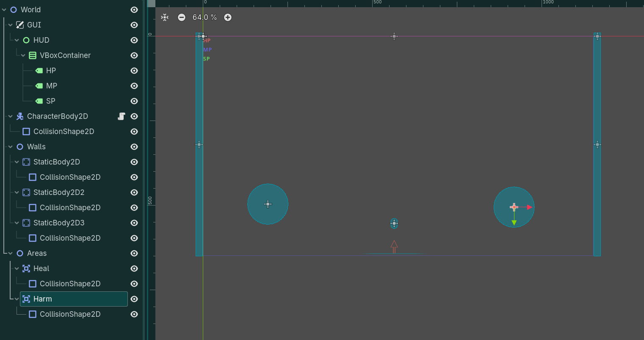Collapse the StaticBody2D2 node

pyautogui.click(x=17, y=192)
